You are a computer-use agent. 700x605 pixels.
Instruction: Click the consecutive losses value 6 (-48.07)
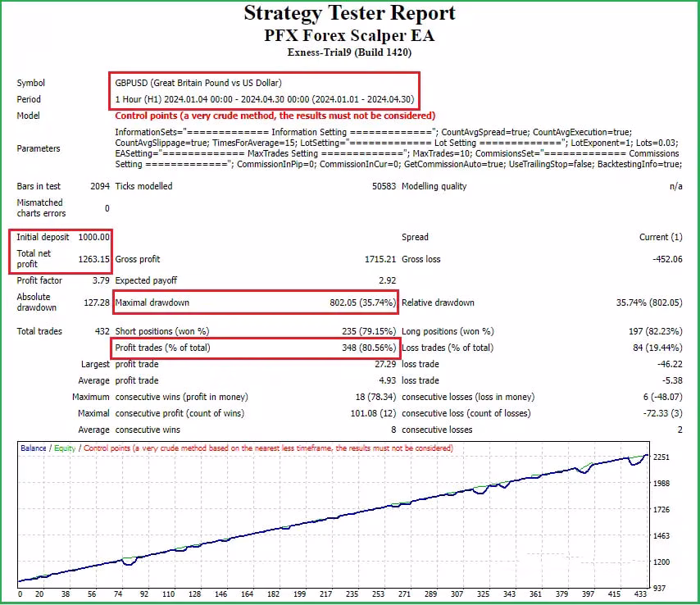pos(662,397)
